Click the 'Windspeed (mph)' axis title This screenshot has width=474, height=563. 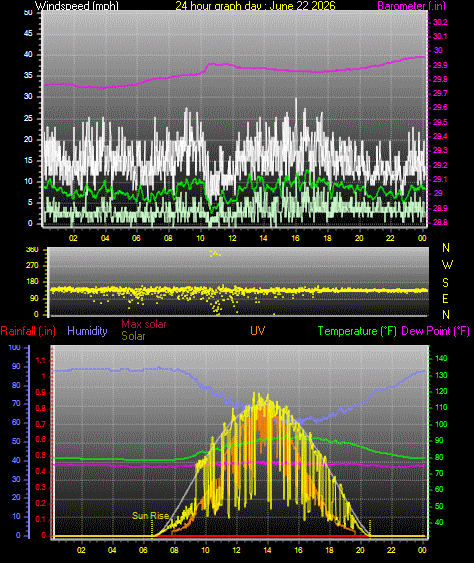click(76, 6)
